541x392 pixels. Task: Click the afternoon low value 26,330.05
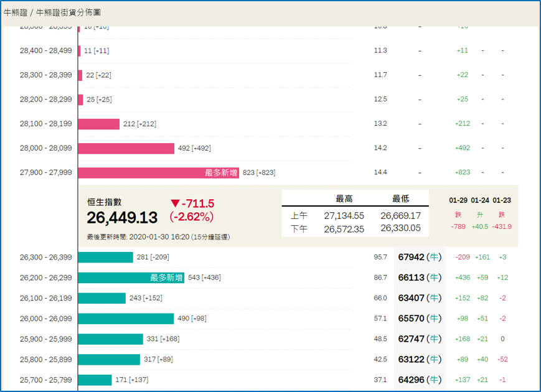click(x=400, y=228)
